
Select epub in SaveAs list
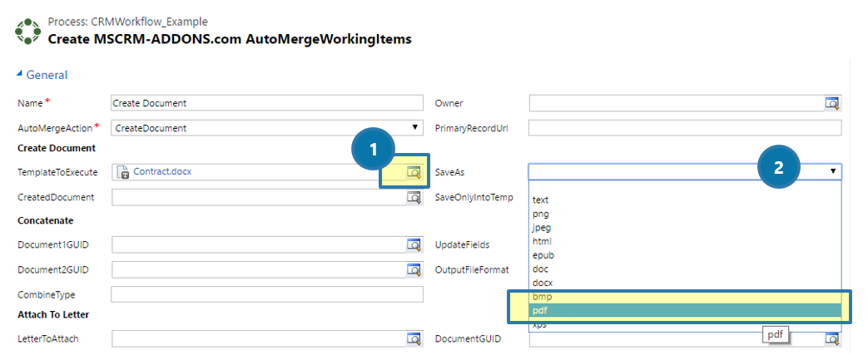[x=685, y=255]
